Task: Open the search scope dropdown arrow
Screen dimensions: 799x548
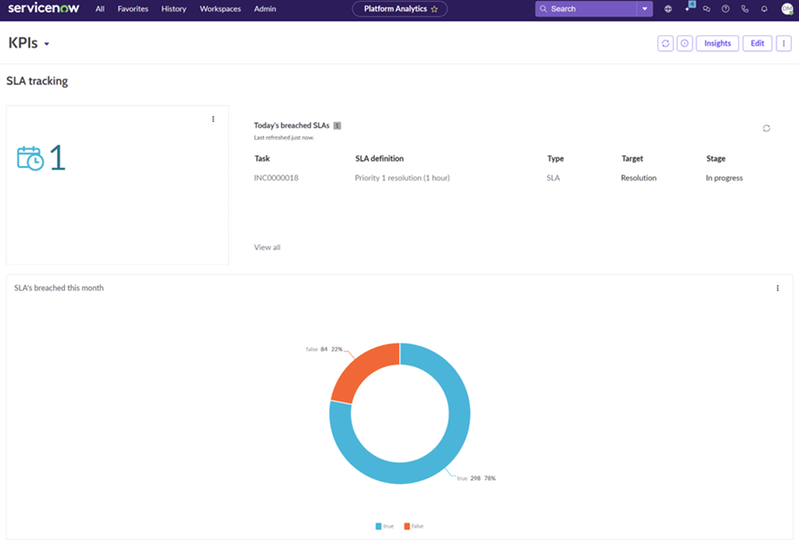Action: (645, 9)
